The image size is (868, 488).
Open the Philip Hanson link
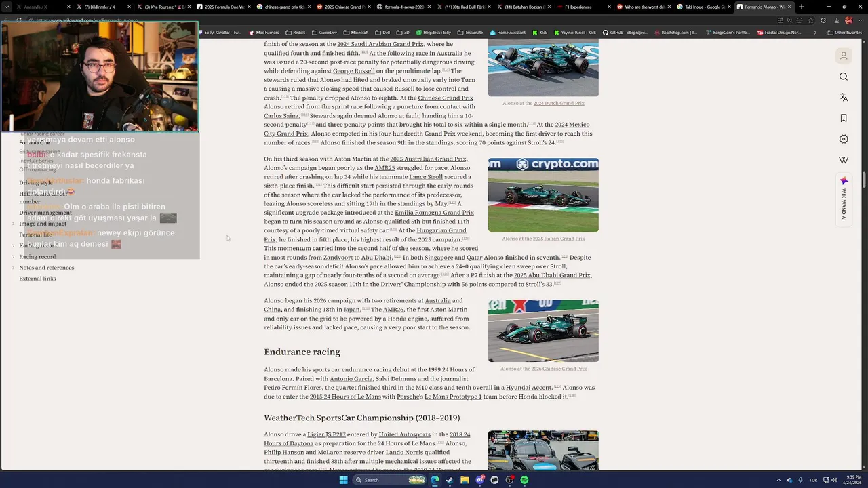click(x=284, y=452)
